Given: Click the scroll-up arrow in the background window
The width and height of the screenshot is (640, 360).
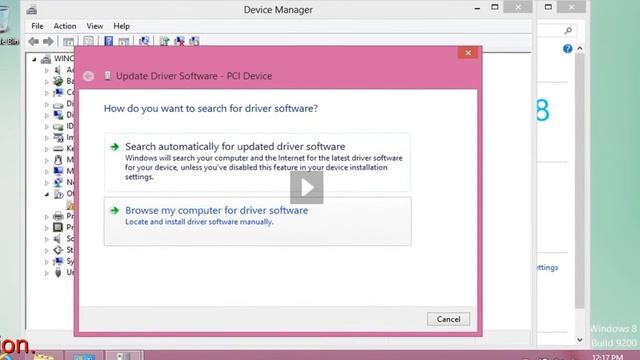Looking at the screenshot, I should coord(580,49).
